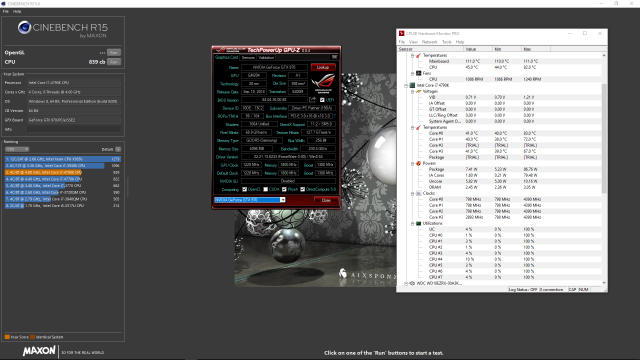This screenshot has height=360, width=640.
Task: Click the Max column header in HWMonitor
Action: [x=536, y=49]
